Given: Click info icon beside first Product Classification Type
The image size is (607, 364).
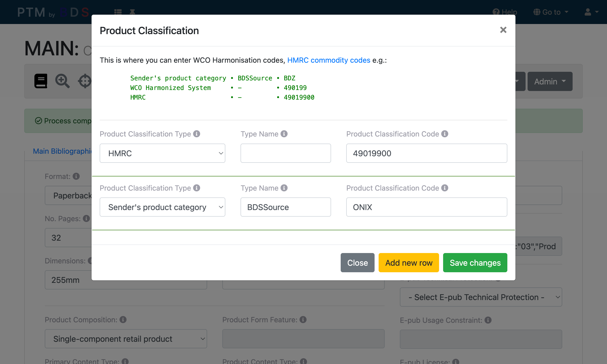Looking at the screenshot, I should 197,134.
